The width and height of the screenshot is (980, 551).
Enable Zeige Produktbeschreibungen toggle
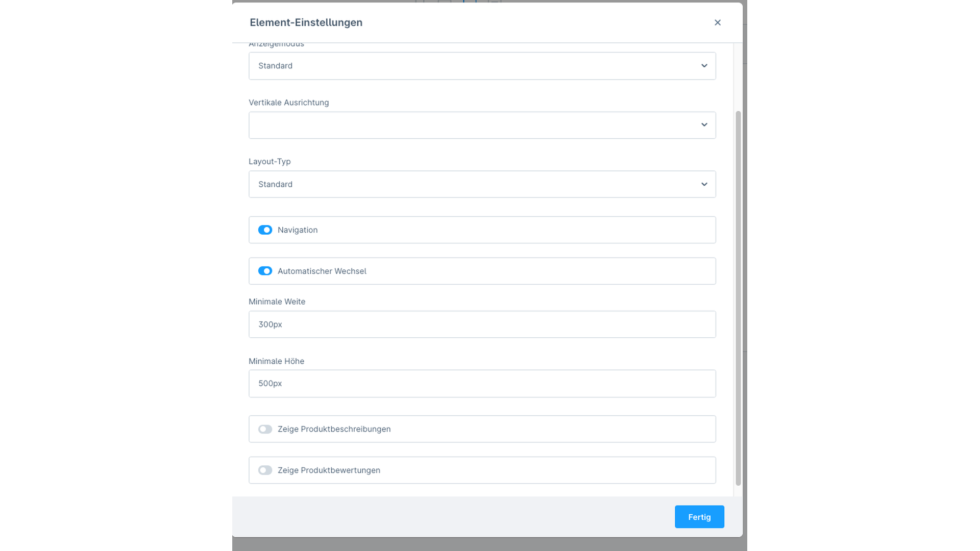coord(265,429)
